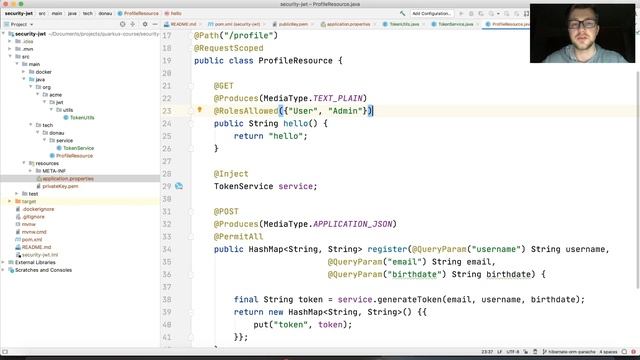
Task: Expand the test folder
Action: click(x=17, y=193)
